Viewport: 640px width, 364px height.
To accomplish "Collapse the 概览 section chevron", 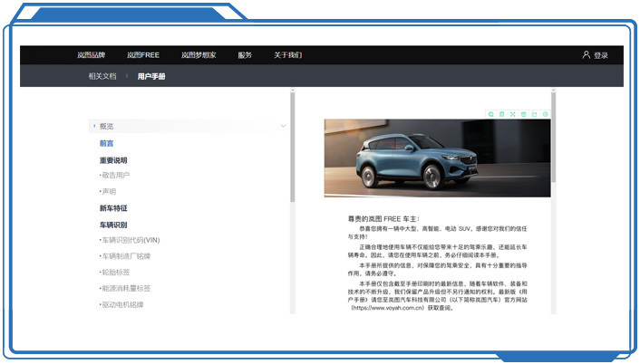I will point(283,126).
